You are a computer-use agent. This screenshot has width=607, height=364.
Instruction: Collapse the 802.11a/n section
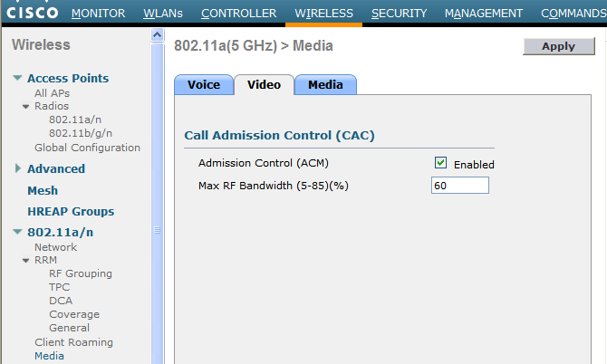17,233
